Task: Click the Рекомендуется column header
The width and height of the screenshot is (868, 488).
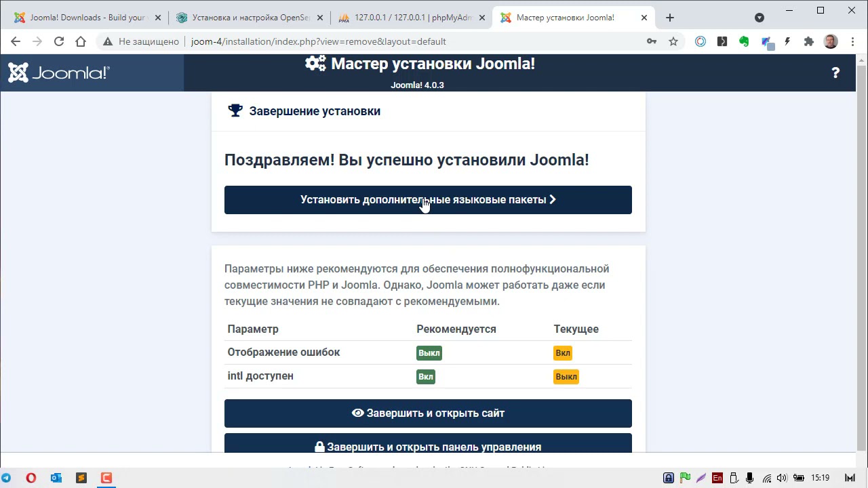Action: coord(456,329)
